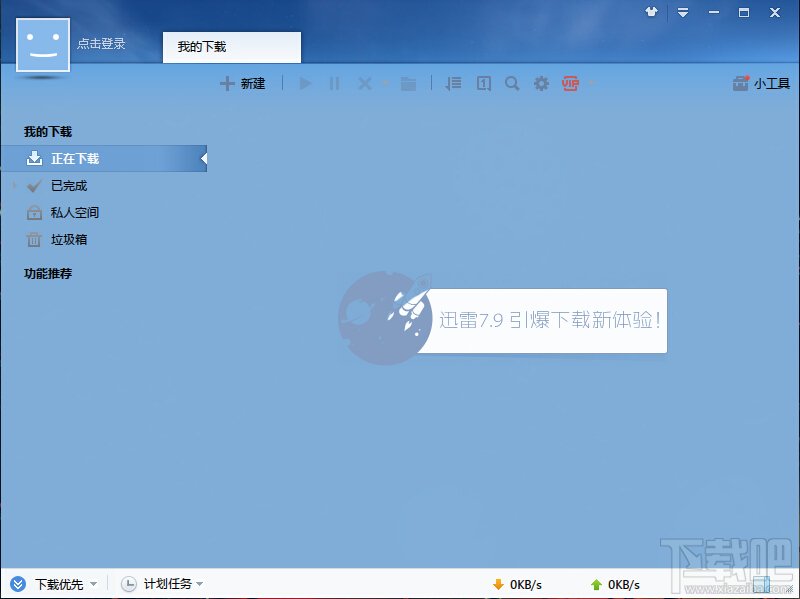800x599 pixels.
Task: Click the orange download arrow icon
Action: (x=498, y=584)
